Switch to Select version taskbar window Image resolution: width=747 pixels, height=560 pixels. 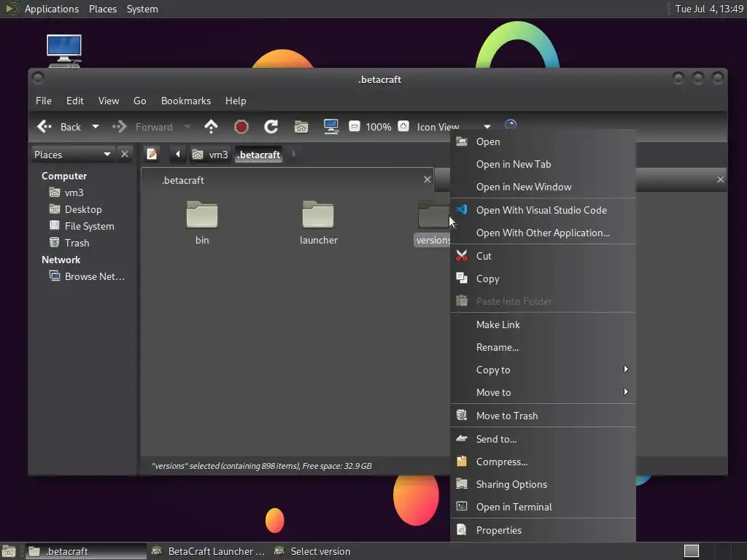click(x=312, y=551)
